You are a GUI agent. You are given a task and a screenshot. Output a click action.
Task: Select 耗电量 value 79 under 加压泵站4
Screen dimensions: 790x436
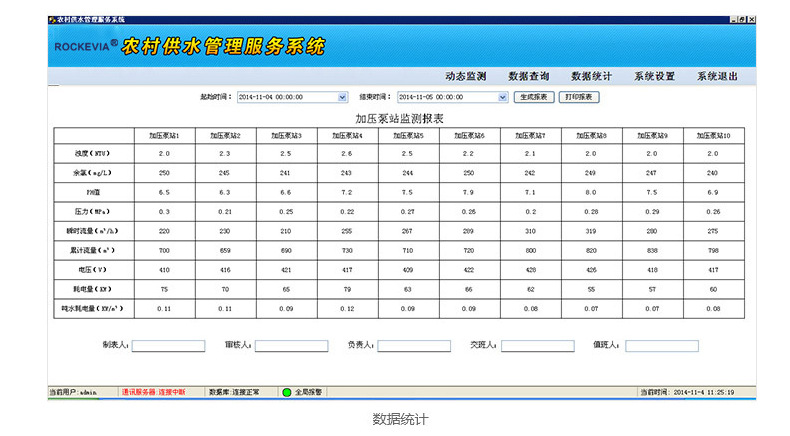pos(347,289)
